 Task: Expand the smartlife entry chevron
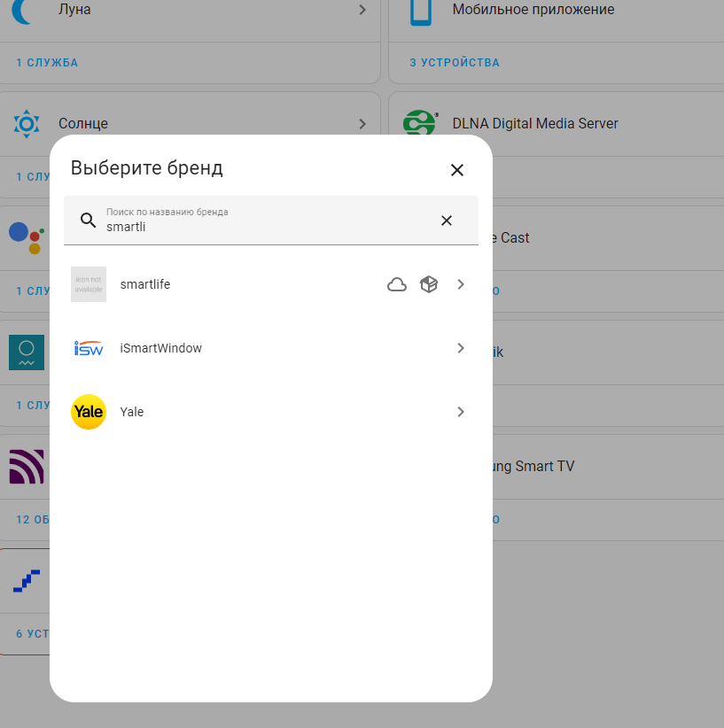click(x=461, y=284)
